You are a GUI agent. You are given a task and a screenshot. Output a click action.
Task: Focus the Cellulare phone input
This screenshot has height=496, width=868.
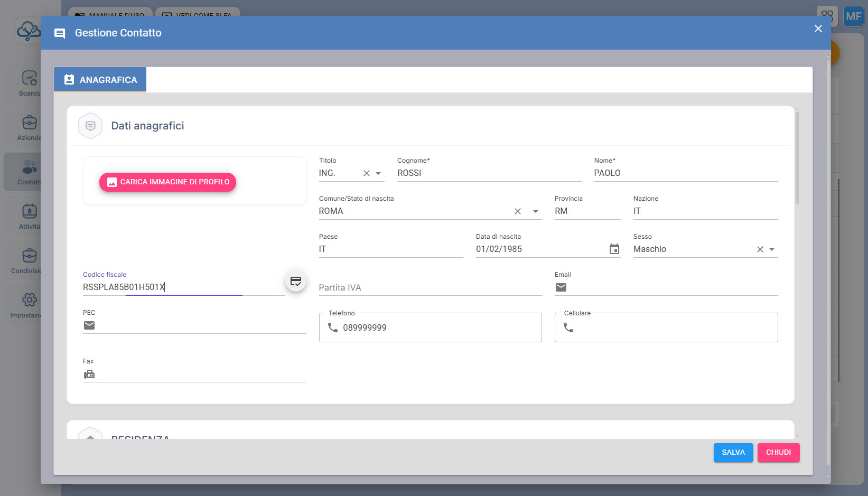click(x=674, y=328)
